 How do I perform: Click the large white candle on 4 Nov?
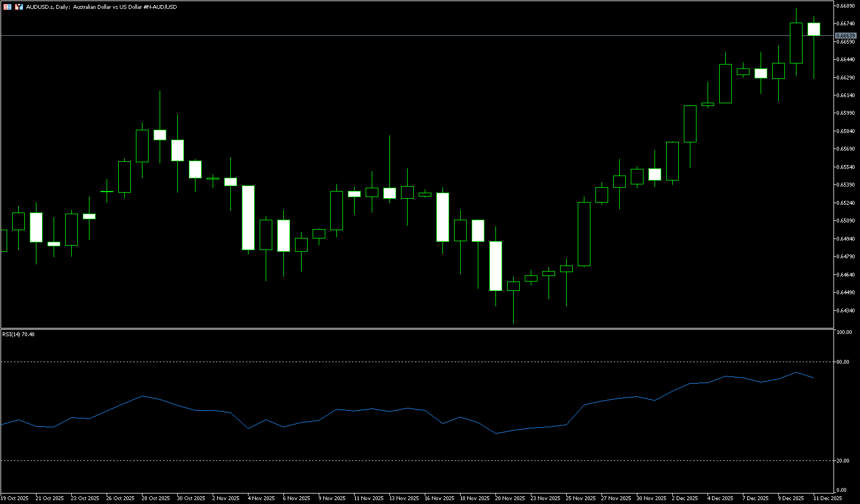(248, 217)
